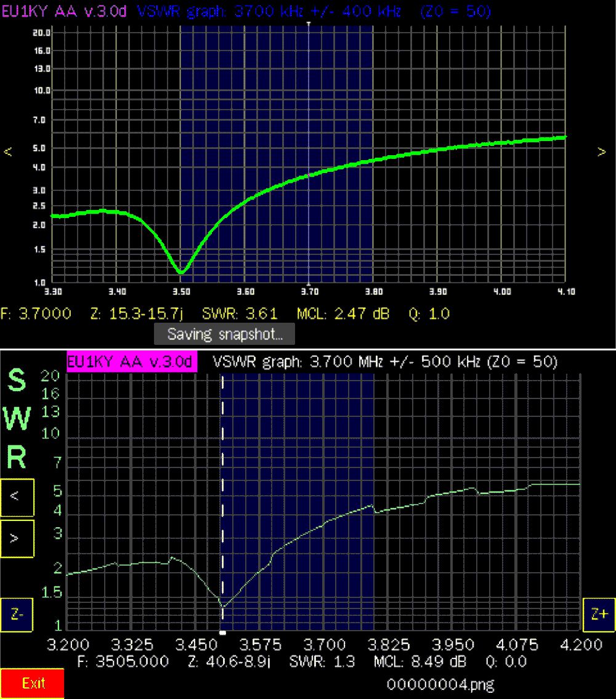This screenshot has width=616, height=699.
Task: Click the F: 3505.000 frequency readout
Action: 124,662
